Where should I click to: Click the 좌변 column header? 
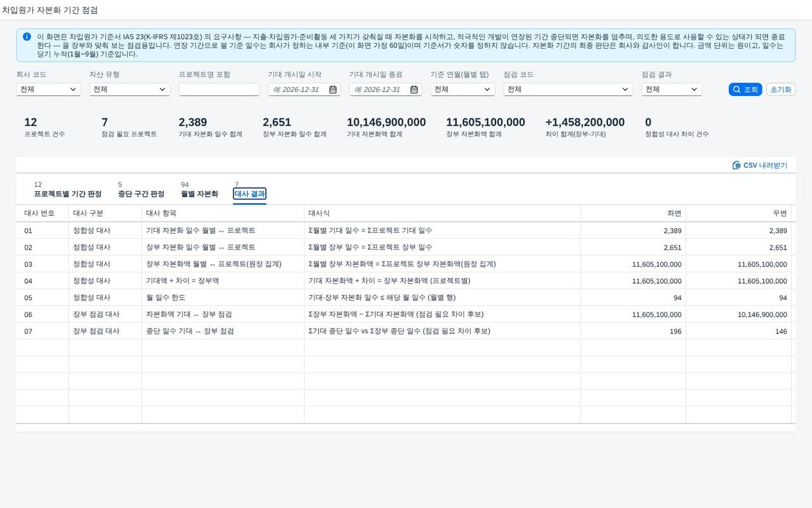pyautogui.click(x=633, y=213)
